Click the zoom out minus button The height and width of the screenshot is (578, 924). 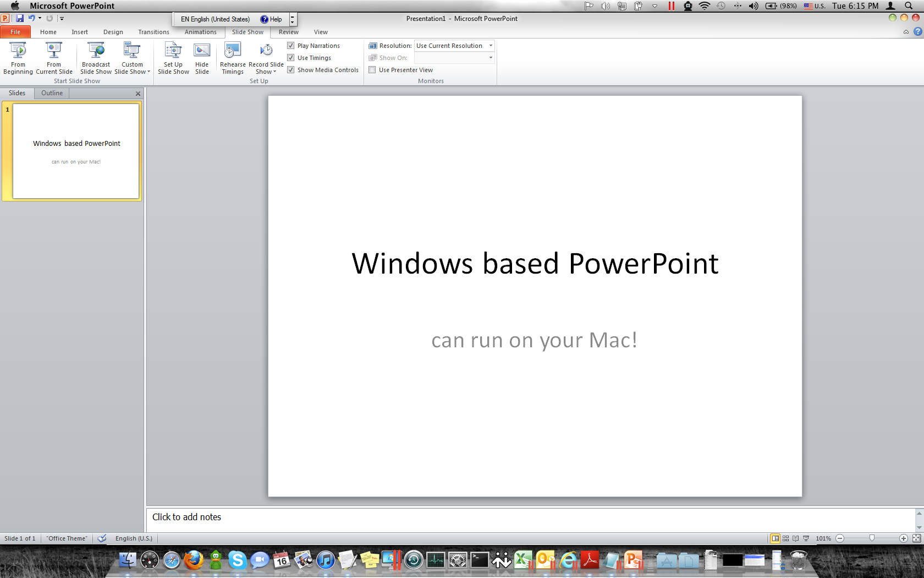(840, 538)
